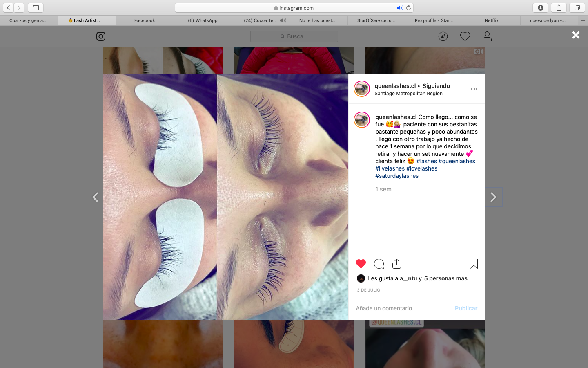Open activity feed heart icon in header
The width and height of the screenshot is (588, 368).
(x=465, y=36)
